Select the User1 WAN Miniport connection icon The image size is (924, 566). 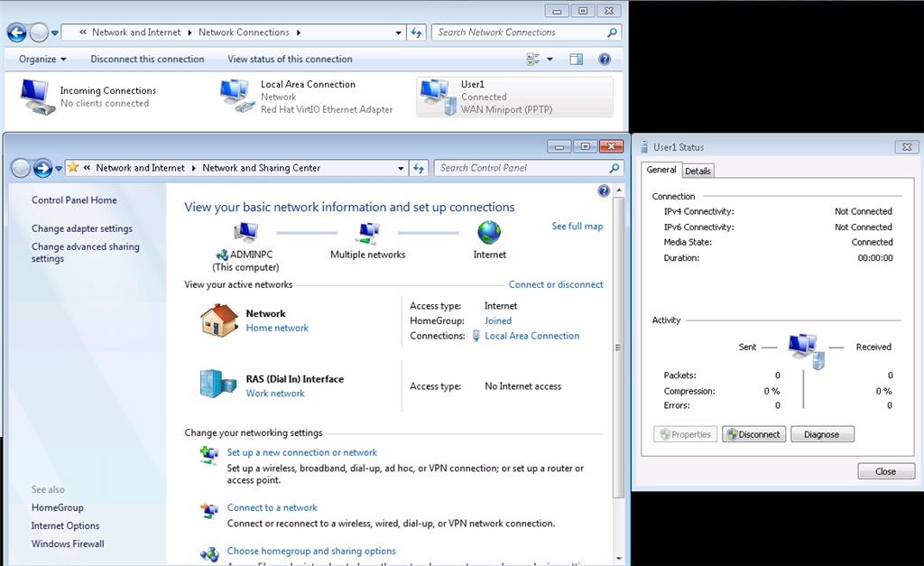point(438,97)
